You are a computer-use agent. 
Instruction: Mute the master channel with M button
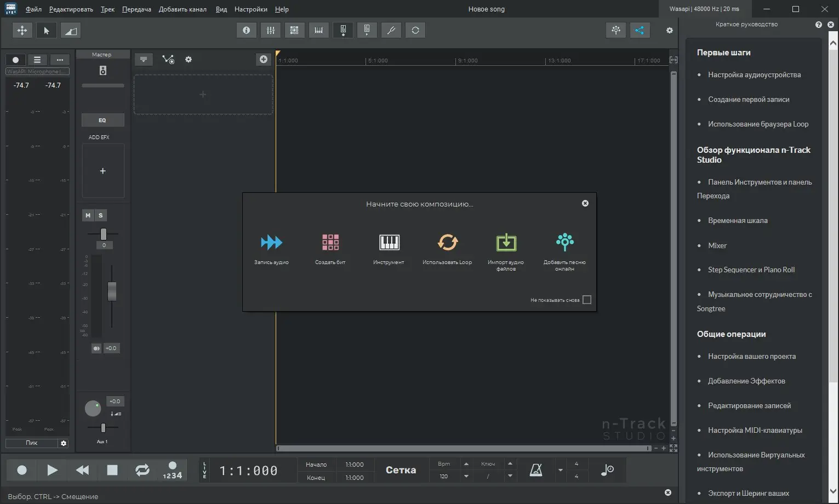click(88, 215)
